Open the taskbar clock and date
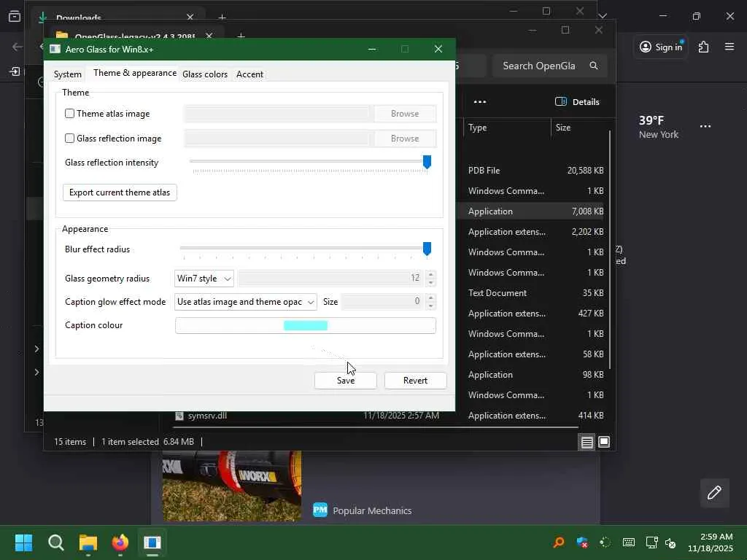The width and height of the screenshot is (747, 560). click(711, 542)
